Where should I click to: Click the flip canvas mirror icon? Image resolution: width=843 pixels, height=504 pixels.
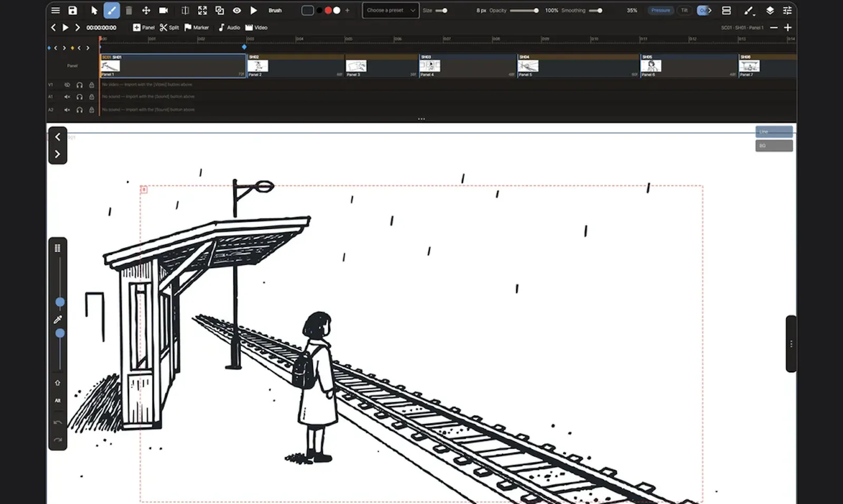click(185, 10)
